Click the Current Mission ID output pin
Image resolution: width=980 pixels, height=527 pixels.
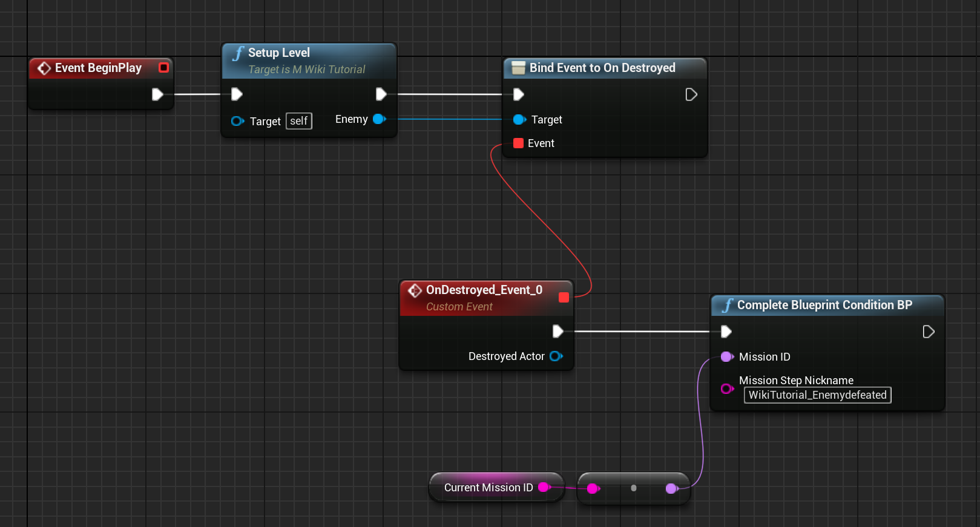544,487
